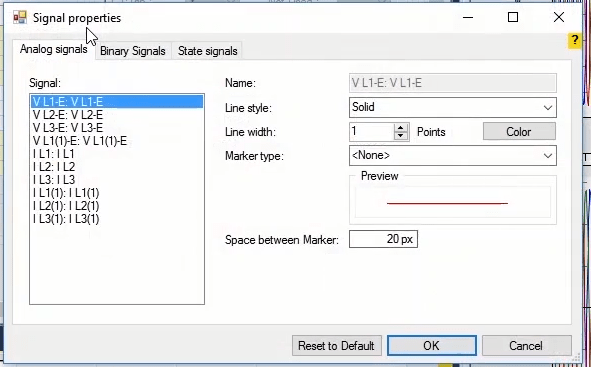Select signal V L1-E: V L1-E
591x367 pixels.
(117, 102)
